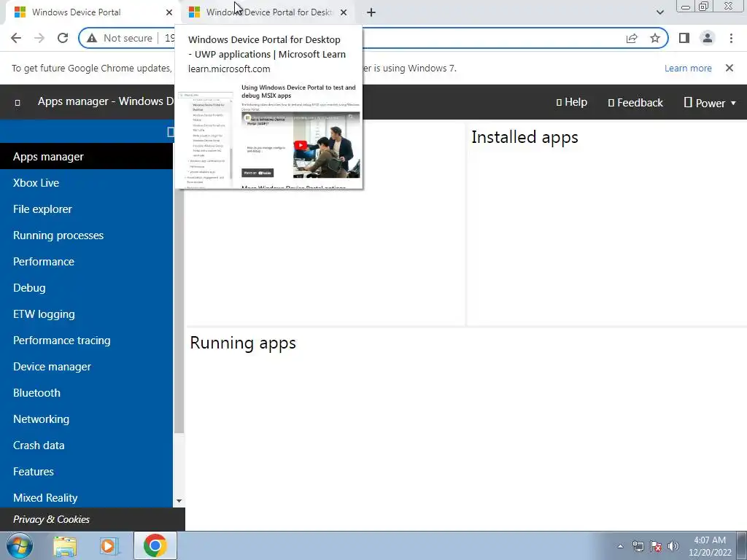Dismiss the Chrome updates infobar
Screen dimensions: 747x560
pos(729,68)
